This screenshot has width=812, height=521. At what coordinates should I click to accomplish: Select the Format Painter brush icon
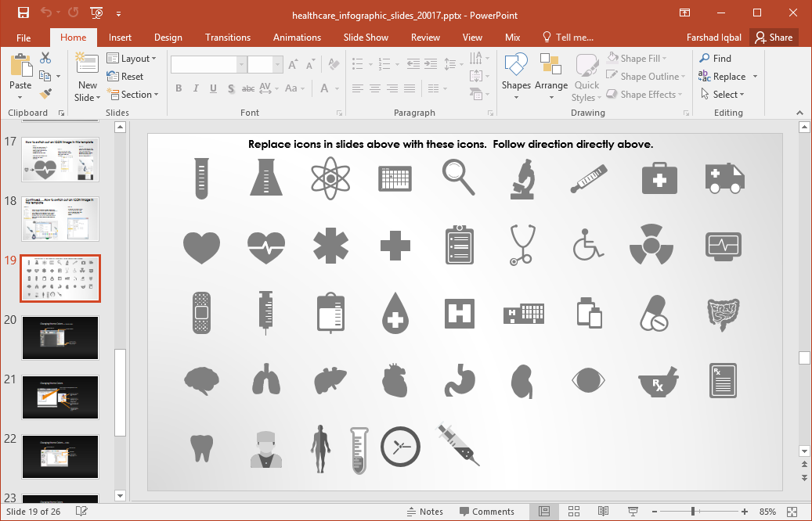tap(45, 94)
